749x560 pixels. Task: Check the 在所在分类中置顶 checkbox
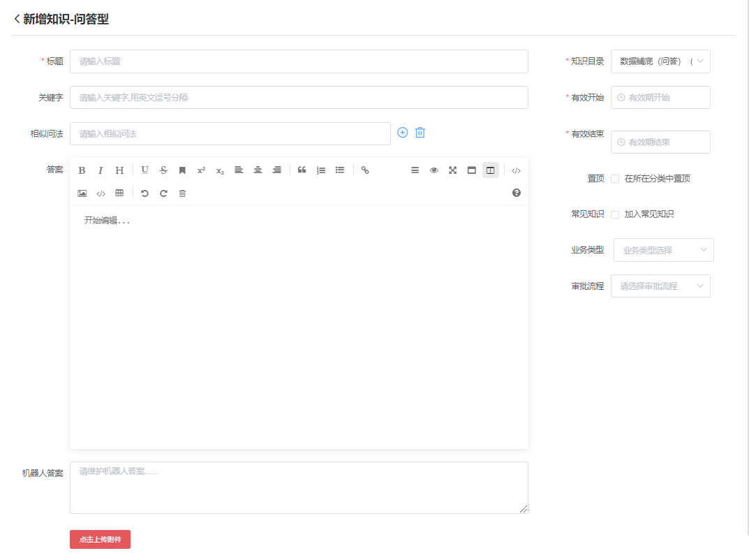[x=615, y=179]
